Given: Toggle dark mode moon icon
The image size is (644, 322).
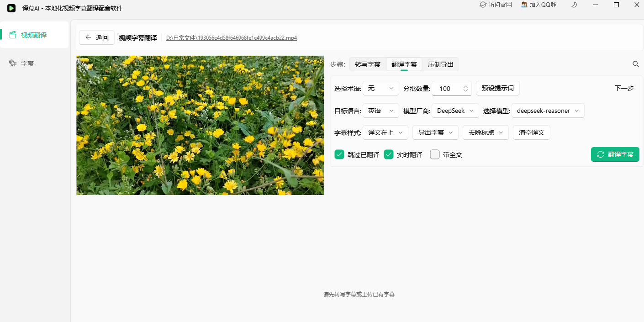Looking at the screenshot, I should click(x=574, y=5).
